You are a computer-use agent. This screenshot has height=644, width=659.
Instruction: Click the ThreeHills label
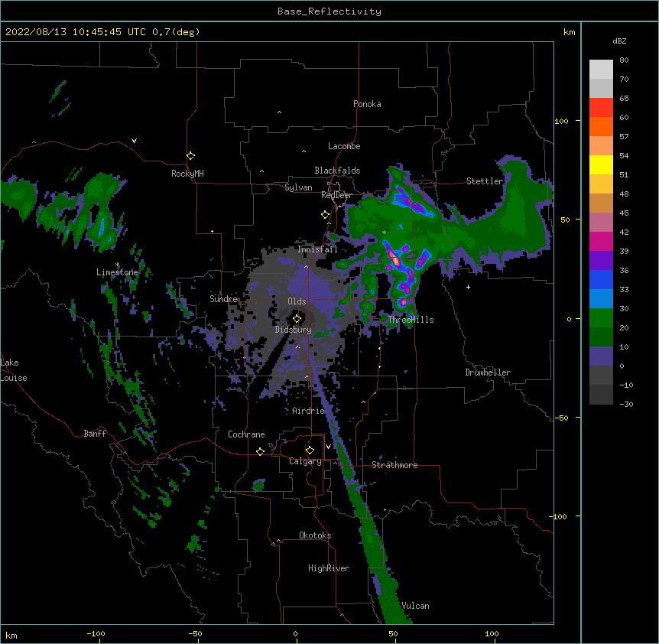pos(411,320)
